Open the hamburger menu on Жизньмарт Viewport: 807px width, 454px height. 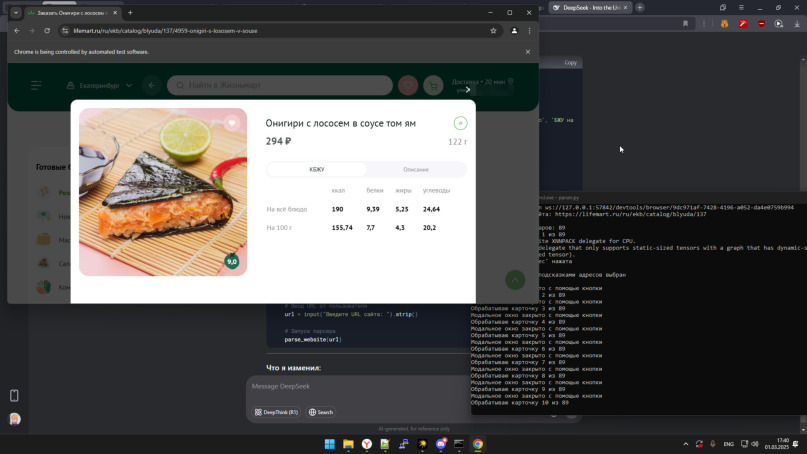point(36,85)
